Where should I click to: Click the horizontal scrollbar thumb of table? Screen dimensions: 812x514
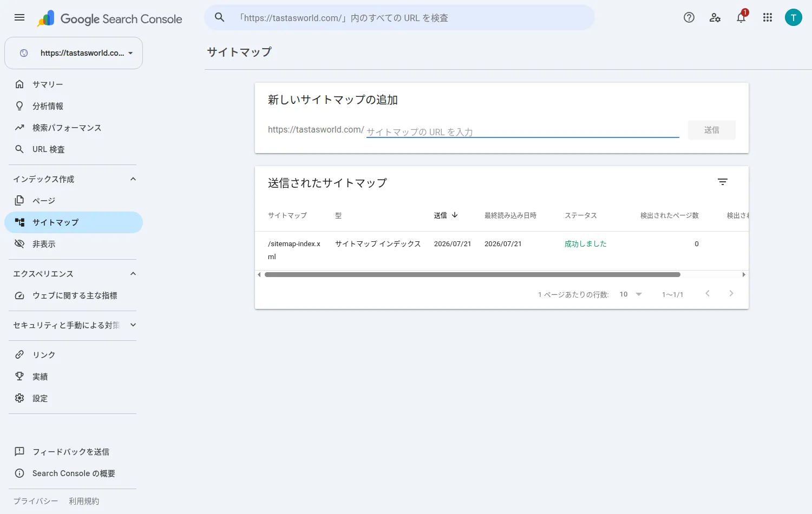point(472,274)
